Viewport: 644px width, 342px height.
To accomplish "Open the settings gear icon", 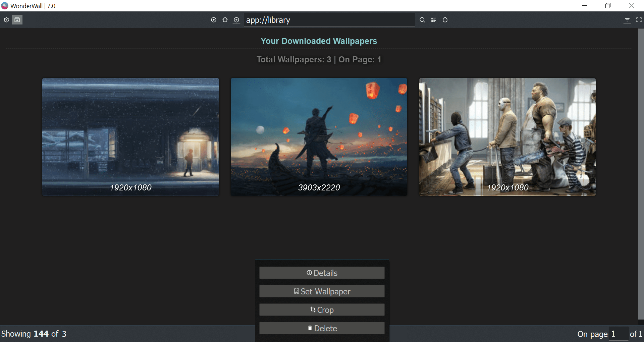I will pyautogui.click(x=6, y=20).
